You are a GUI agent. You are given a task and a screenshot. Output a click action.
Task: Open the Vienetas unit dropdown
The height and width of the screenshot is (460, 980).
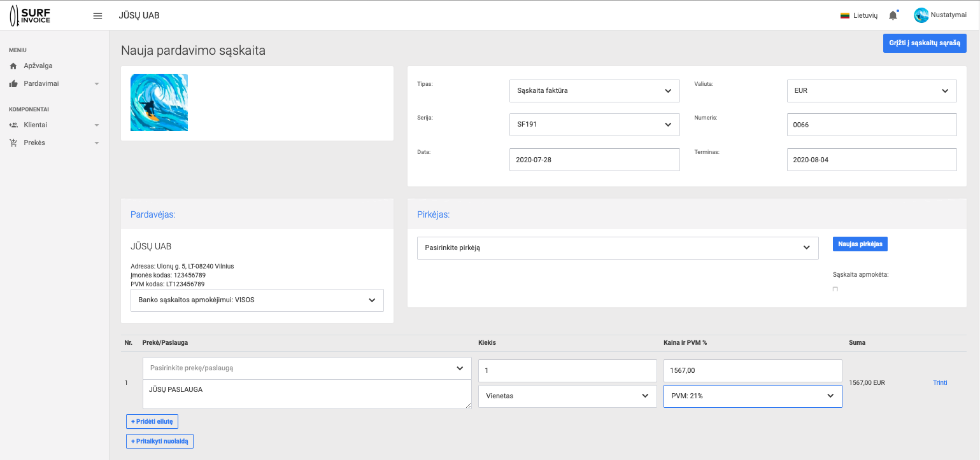coord(567,396)
